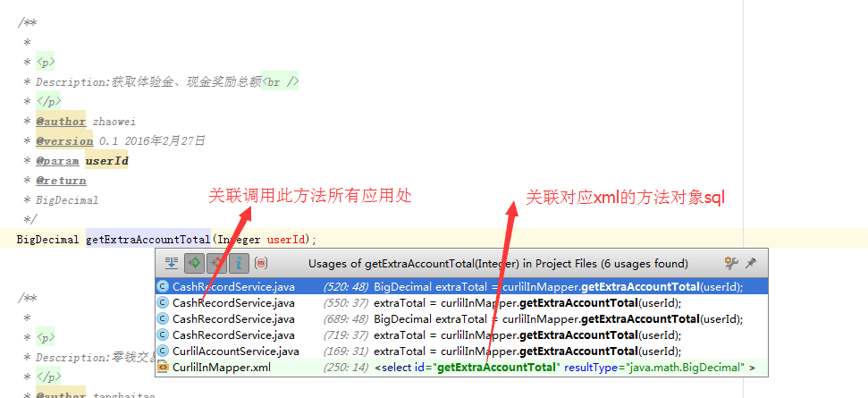This screenshot has height=398, width=868.
Task: Click the @author tag with zhaowei
Action: (x=61, y=122)
